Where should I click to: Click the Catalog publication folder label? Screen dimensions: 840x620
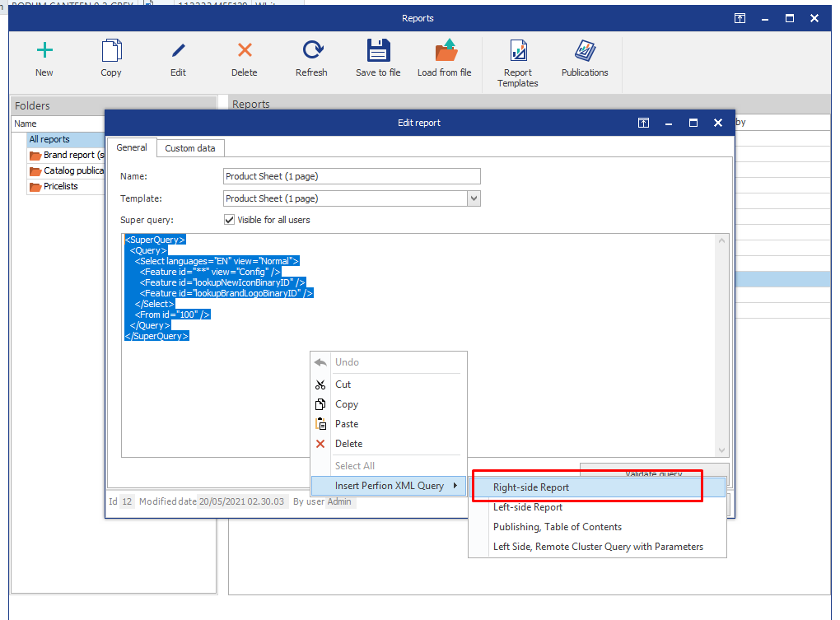coord(74,170)
